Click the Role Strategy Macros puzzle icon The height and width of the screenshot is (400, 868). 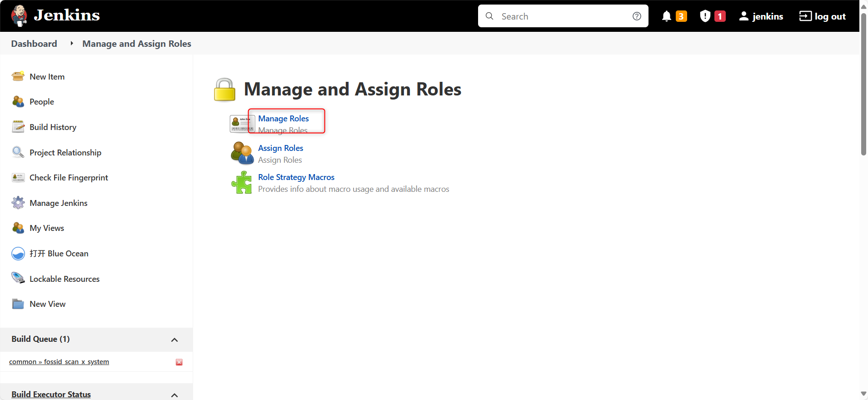pos(242,182)
